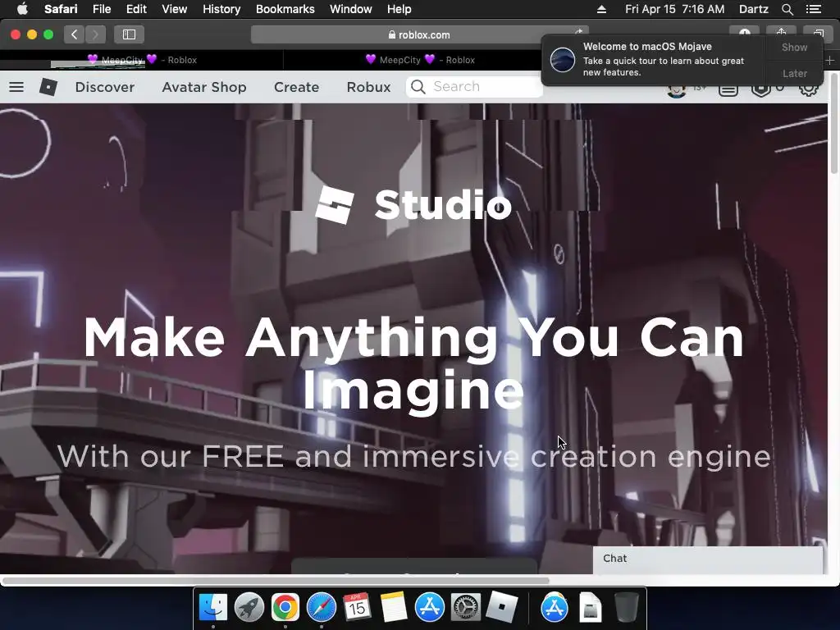The width and height of the screenshot is (840, 630).
Task: Switch to the second MeepCity Roblox tab
Action: [x=419, y=60]
